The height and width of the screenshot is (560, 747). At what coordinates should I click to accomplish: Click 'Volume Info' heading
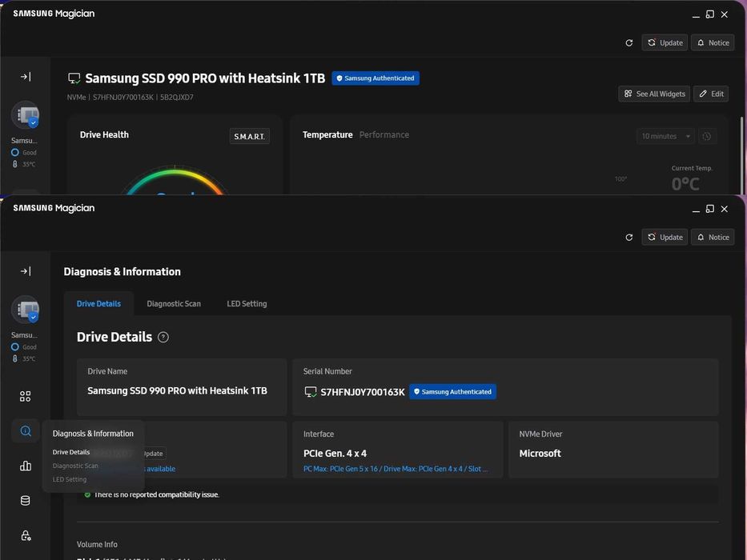pos(97,544)
